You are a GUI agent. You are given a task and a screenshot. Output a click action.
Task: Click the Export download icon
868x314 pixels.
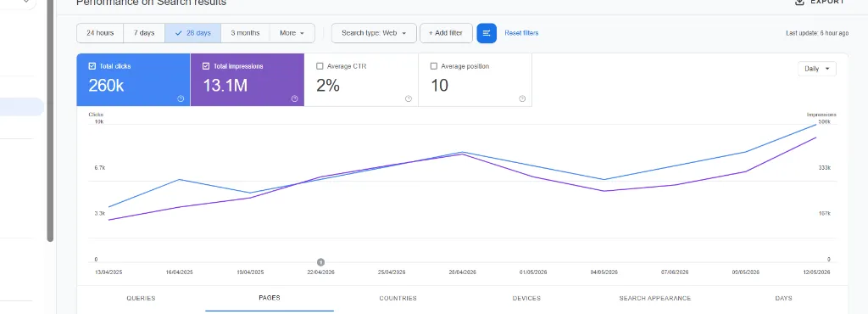click(798, 2)
